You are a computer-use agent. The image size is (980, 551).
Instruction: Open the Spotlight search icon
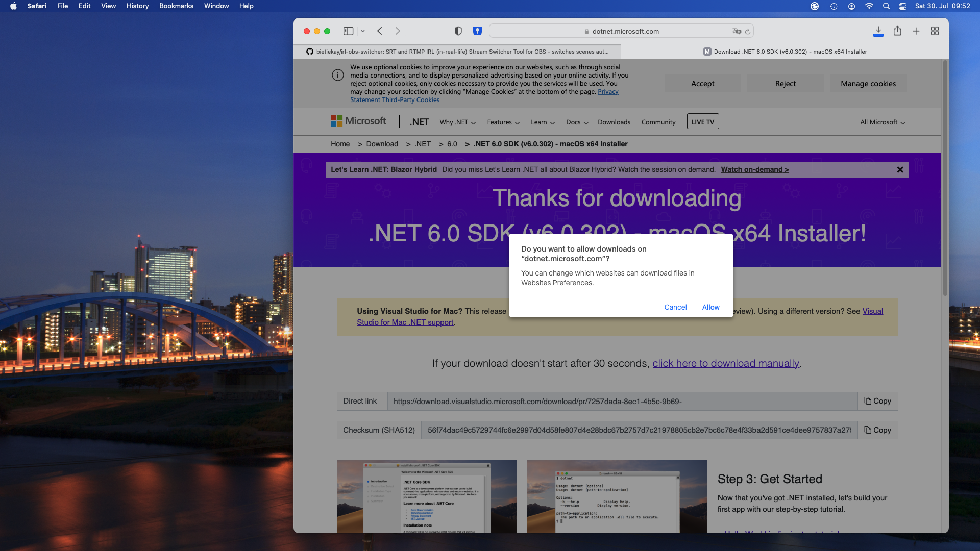click(886, 6)
